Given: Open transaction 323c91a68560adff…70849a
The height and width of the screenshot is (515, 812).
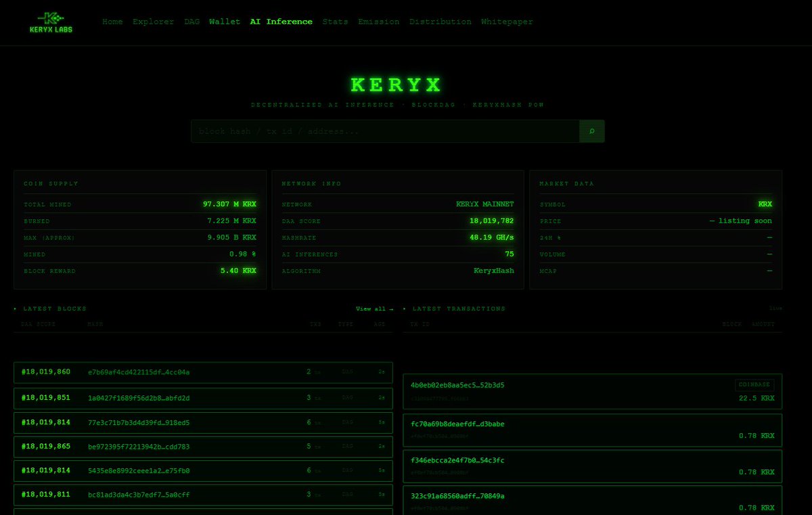Looking at the screenshot, I should [457, 496].
